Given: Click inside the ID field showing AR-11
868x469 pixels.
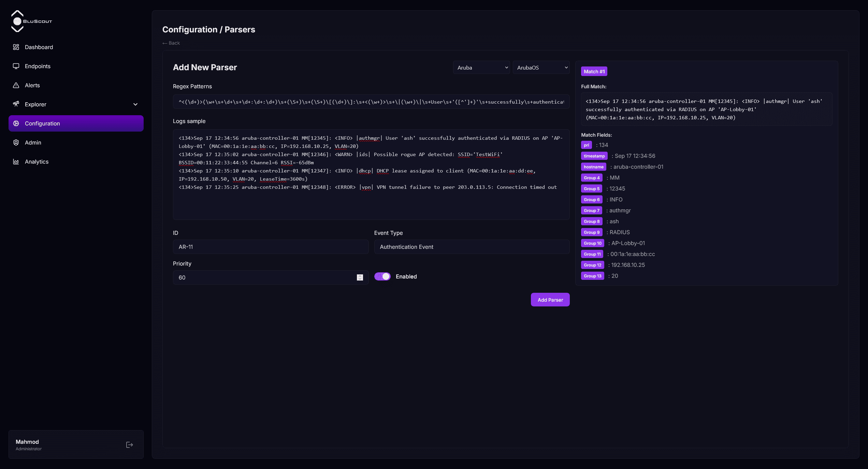Looking at the screenshot, I should point(270,247).
